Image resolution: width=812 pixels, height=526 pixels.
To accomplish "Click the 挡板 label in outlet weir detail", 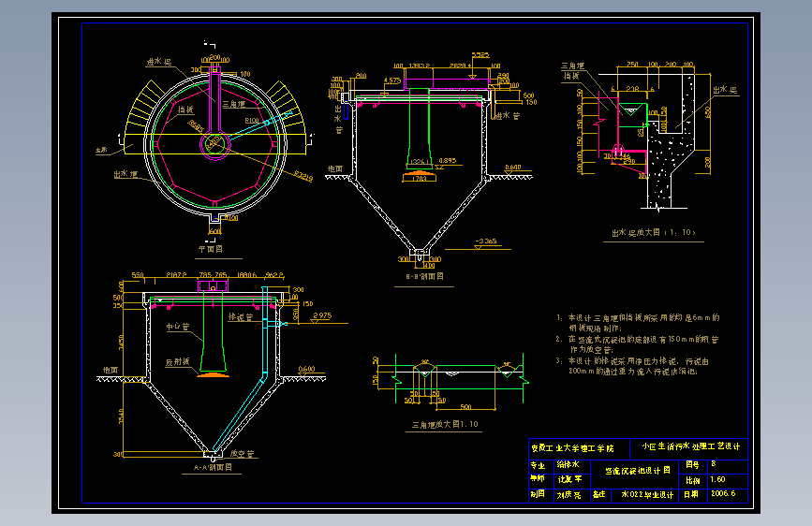I will [571, 76].
